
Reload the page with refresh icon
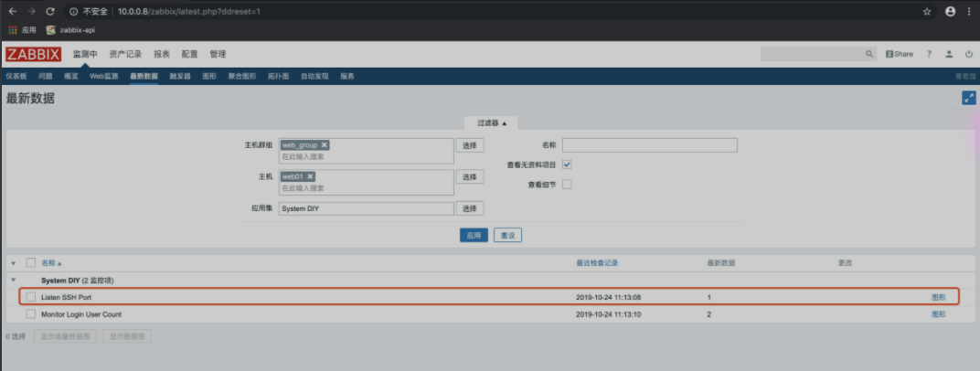click(50, 11)
